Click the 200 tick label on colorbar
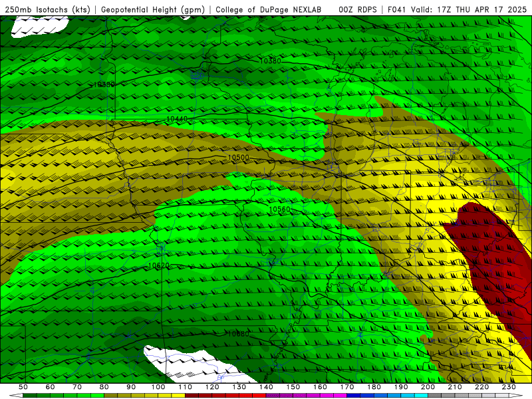Image resolution: width=532 pixels, height=399 pixels. click(x=428, y=387)
